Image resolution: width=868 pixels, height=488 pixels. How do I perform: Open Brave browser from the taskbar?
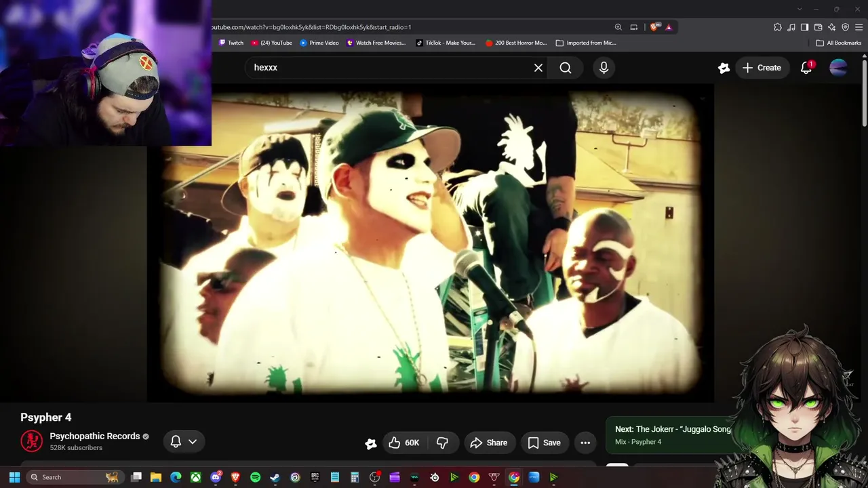235,477
